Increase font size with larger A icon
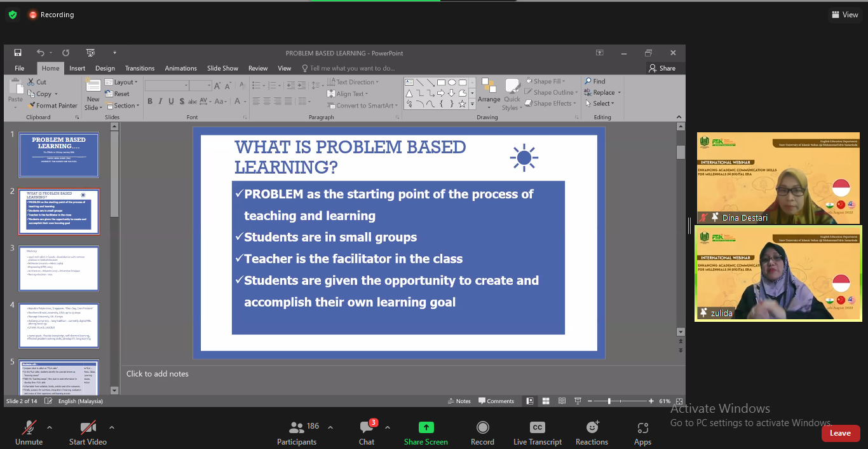The image size is (868, 449). point(219,85)
